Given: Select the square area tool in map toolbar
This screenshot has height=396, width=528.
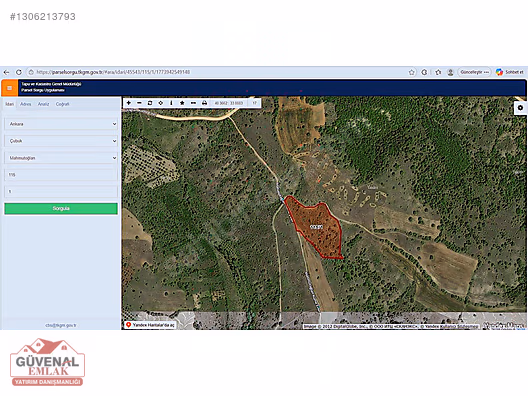Looking at the screenshot, I should click(x=150, y=103).
